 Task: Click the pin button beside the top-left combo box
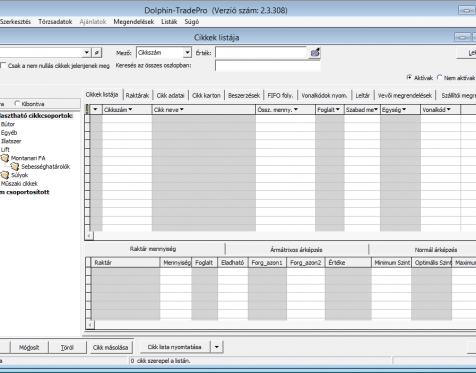pyautogui.click(x=97, y=53)
